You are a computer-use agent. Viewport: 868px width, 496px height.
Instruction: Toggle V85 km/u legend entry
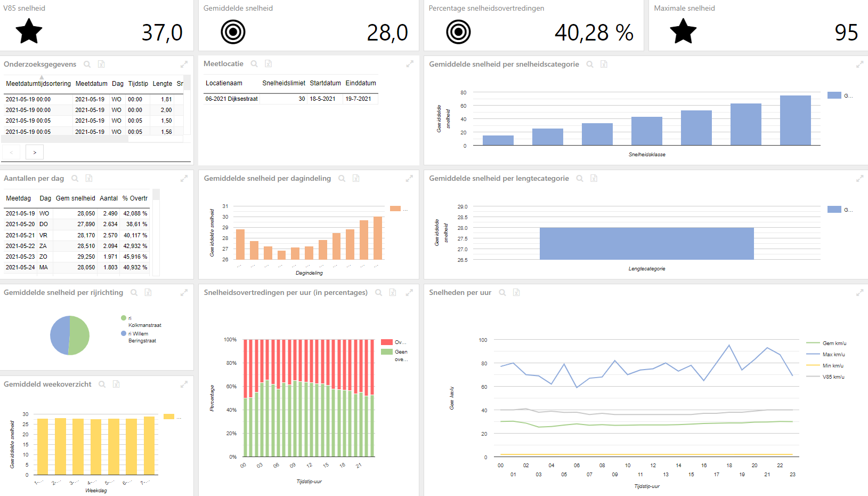pos(826,377)
